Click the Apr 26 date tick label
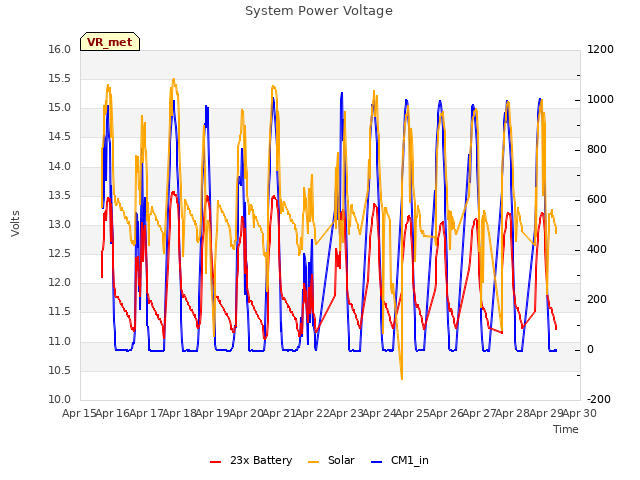The width and height of the screenshot is (640, 480). [x=446, y=413]
